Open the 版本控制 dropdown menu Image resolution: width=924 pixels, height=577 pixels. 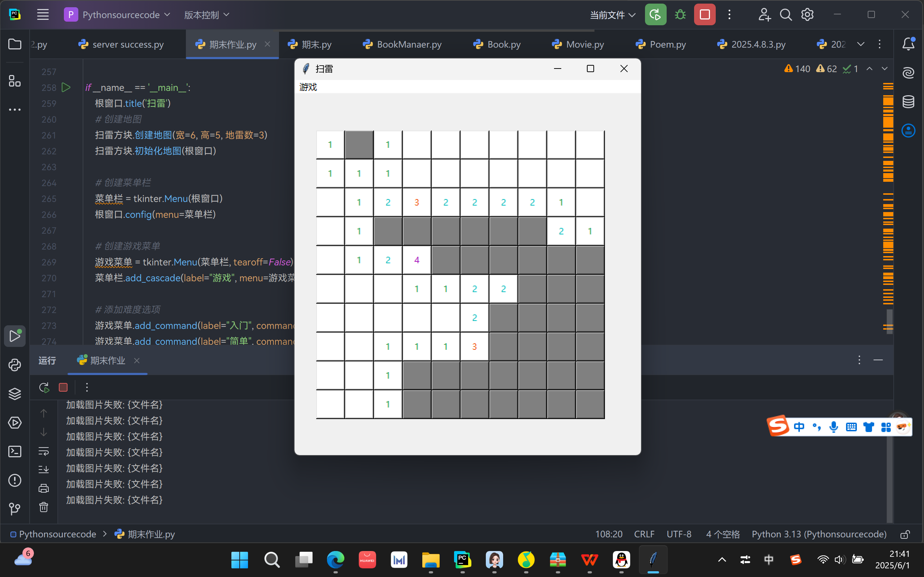tap(206, 15)
